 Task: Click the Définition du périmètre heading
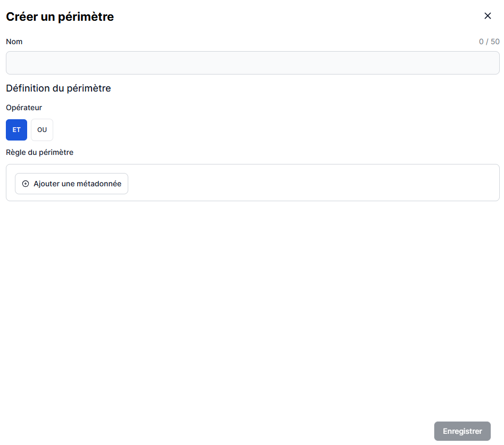(x=58, y=88)
